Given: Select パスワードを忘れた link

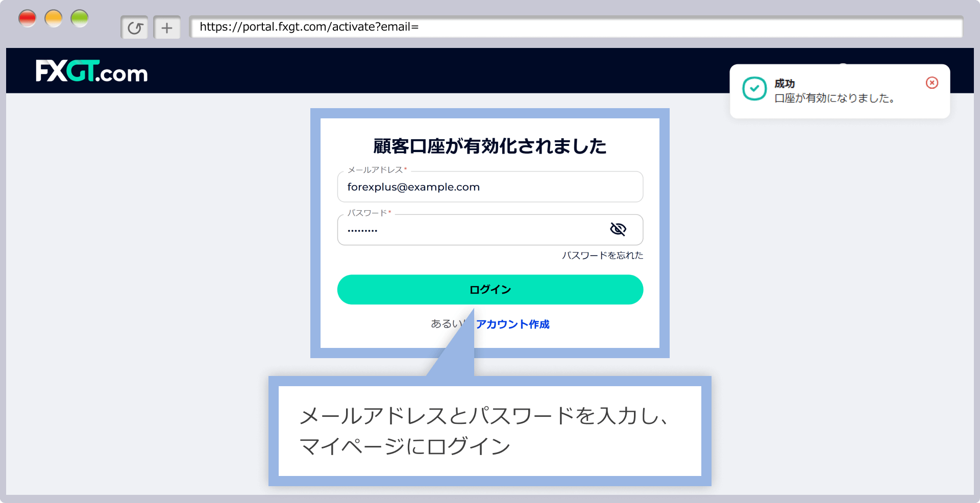Looking at the screenshot, I should [x=602, y=255].
